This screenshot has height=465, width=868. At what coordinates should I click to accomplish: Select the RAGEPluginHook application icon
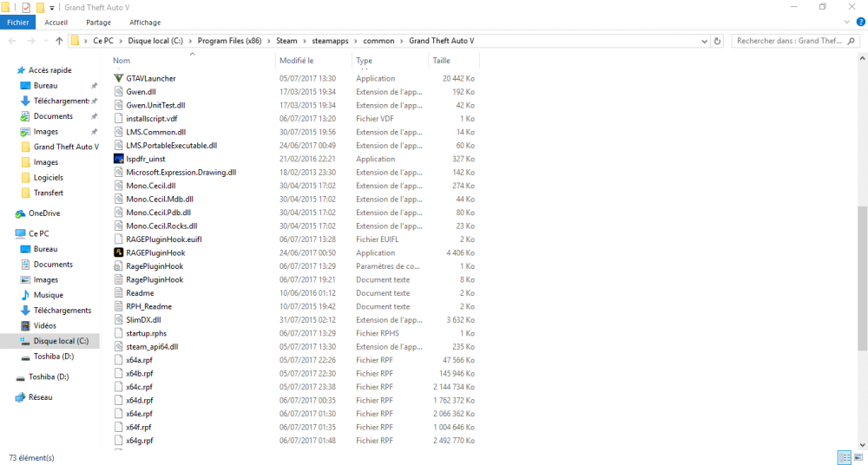pyautogui.click(x=117, y=252)
